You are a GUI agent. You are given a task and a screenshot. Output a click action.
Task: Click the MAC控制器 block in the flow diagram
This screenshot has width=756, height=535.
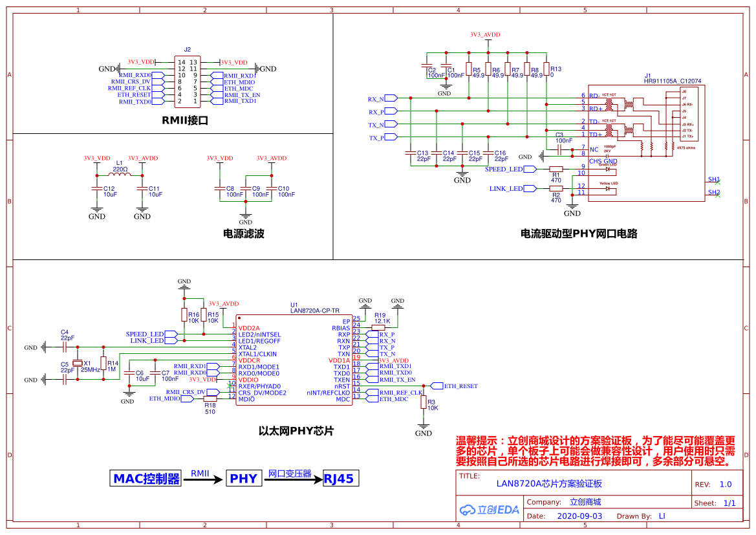click(x=146, y=478)
